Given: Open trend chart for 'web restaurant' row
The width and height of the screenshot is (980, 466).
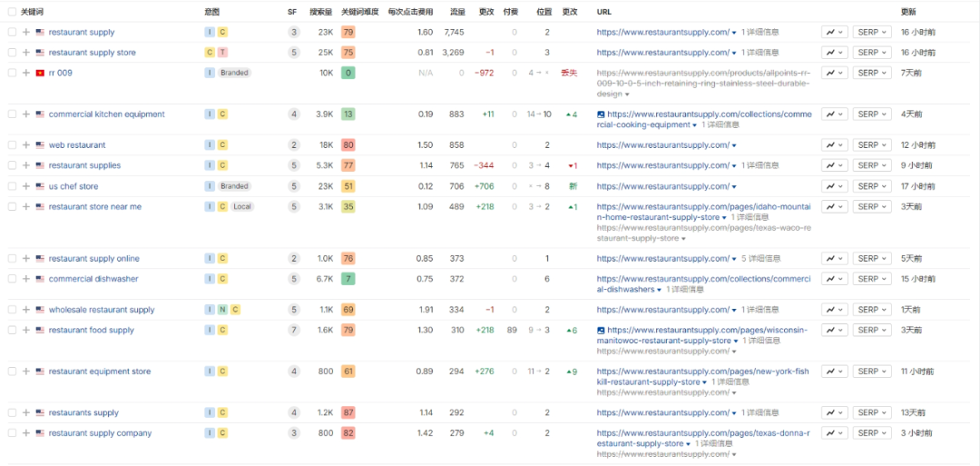Looking at the screenshot, I should click(835, 145).
